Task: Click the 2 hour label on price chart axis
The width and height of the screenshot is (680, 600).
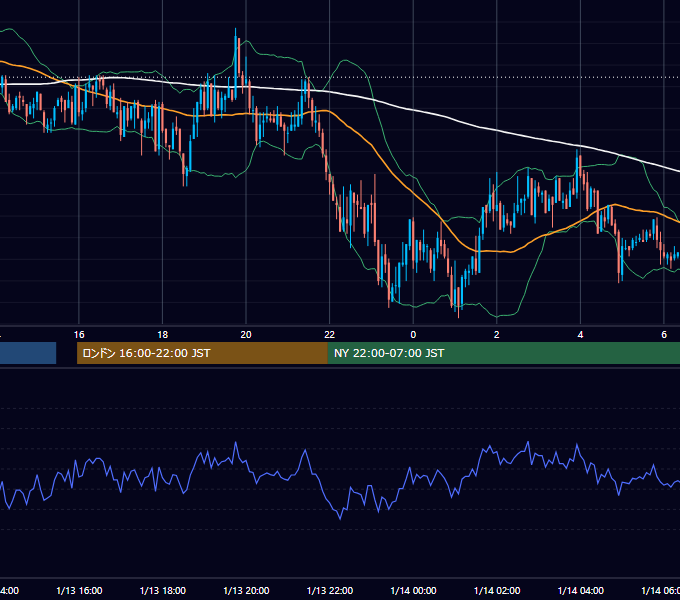Action: coord(497,335)
